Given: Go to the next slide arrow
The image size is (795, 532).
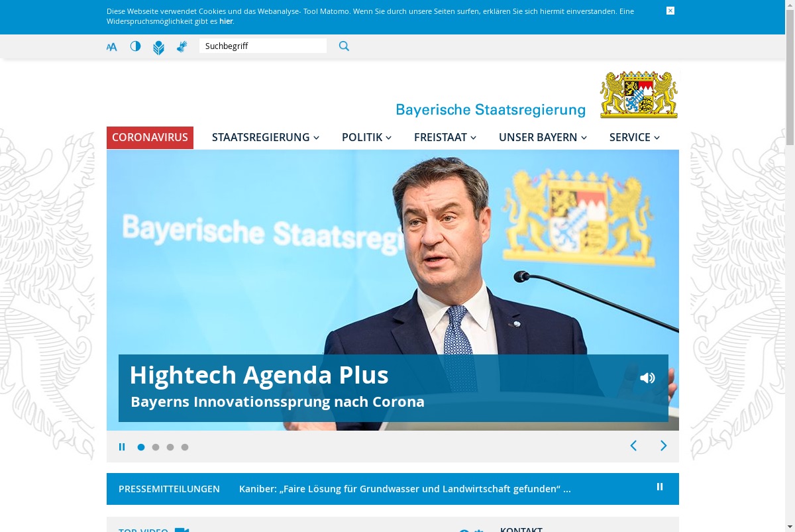Looking at the screenshot, I should (663, 446).
